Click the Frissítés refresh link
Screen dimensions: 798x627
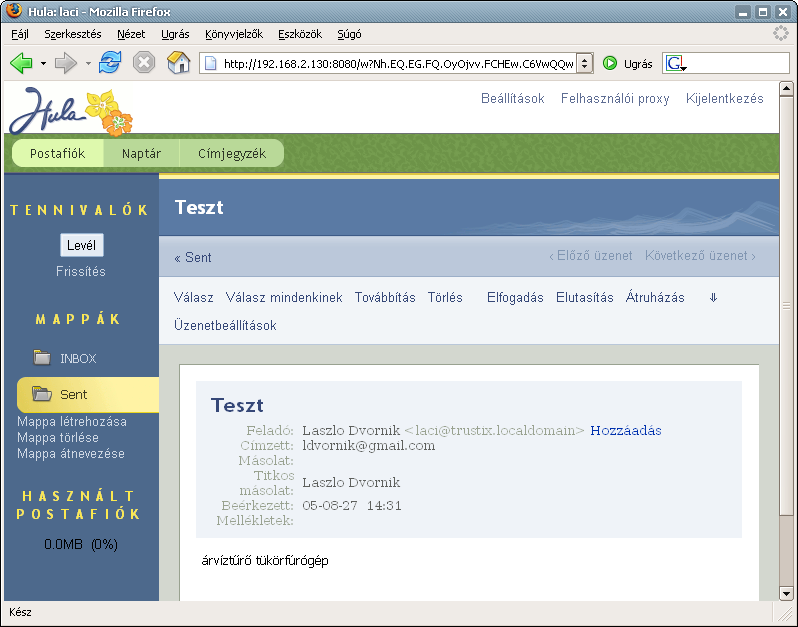[x=81, y=271]
